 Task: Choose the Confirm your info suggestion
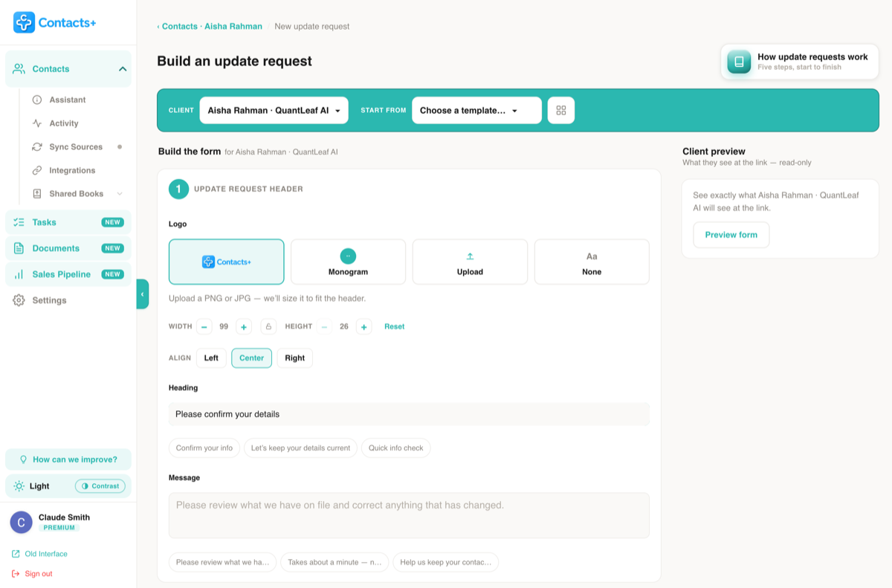click(204, 448)
